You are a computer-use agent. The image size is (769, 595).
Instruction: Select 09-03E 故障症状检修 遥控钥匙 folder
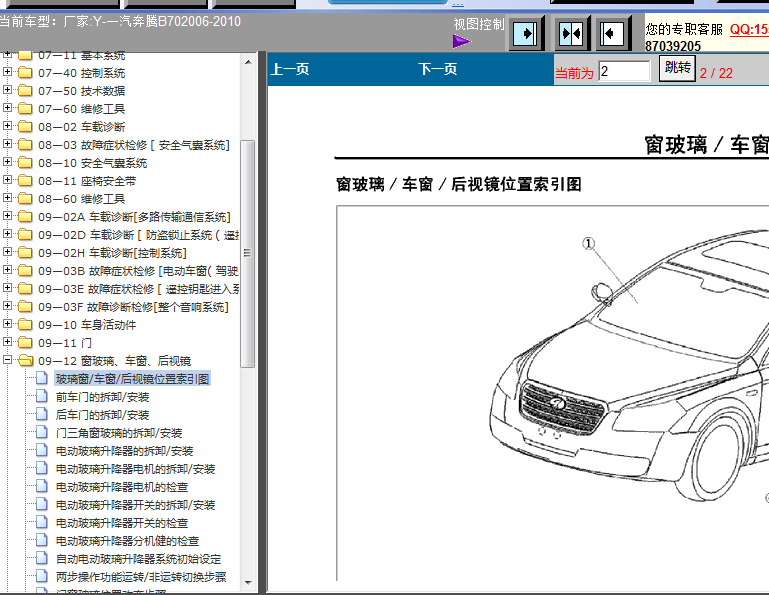(x=139, y=289)
